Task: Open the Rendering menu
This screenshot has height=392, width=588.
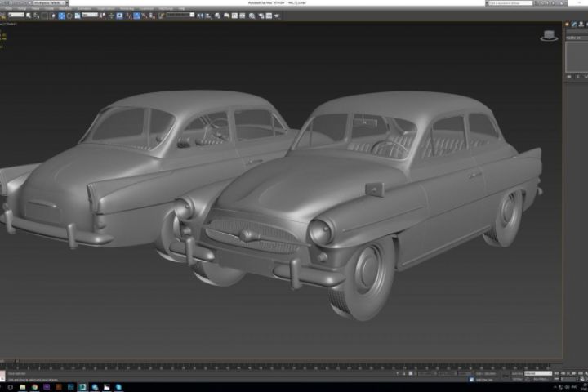Action: click(x=127, y=9)
